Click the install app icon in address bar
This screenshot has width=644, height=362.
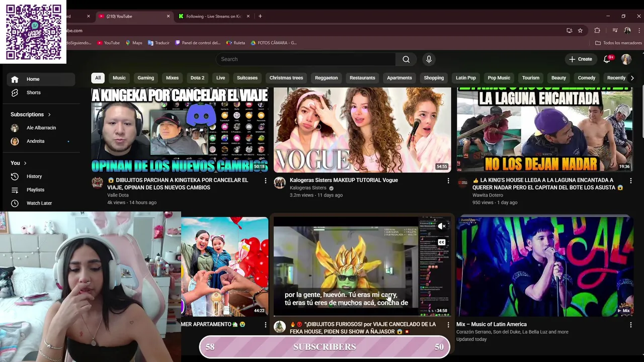tap(569, 31)
